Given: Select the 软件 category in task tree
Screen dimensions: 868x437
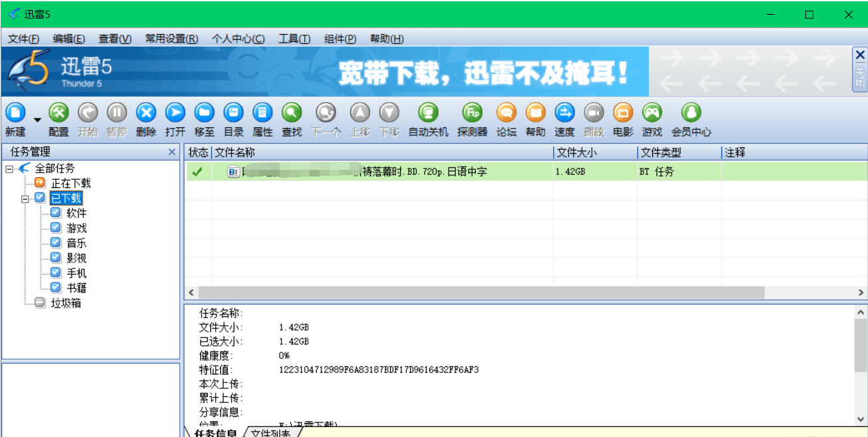Looking at the screenshot, I should [x=76, y=213].
